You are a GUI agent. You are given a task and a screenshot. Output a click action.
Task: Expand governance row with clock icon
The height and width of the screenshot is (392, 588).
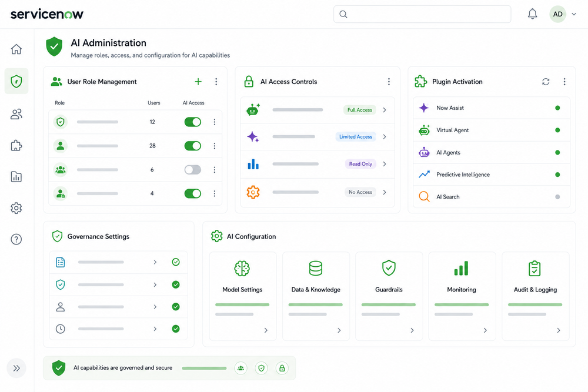click(x=155, y=329)
